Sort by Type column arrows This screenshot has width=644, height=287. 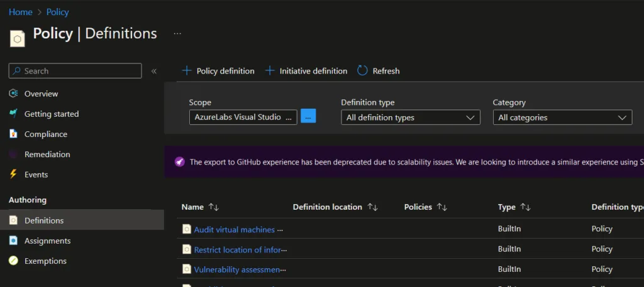click(x=526, y=207)
